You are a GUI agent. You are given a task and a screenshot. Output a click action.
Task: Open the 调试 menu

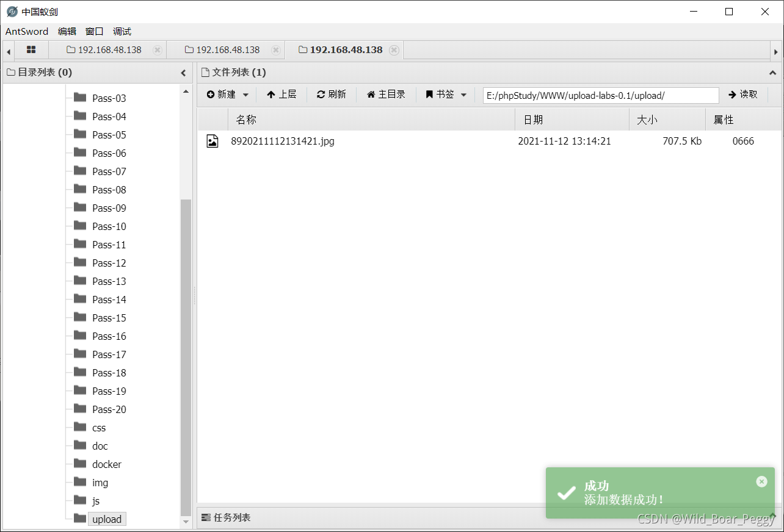[x=122, y=31]
